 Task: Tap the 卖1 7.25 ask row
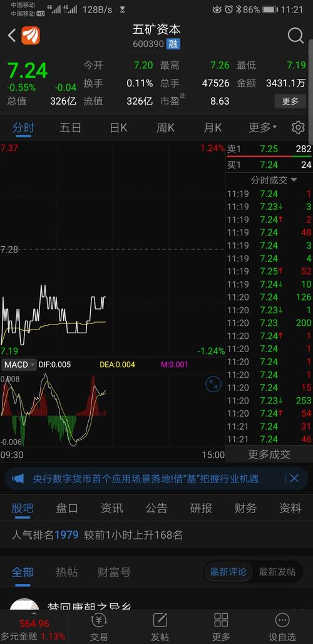(x=269, y=149)
